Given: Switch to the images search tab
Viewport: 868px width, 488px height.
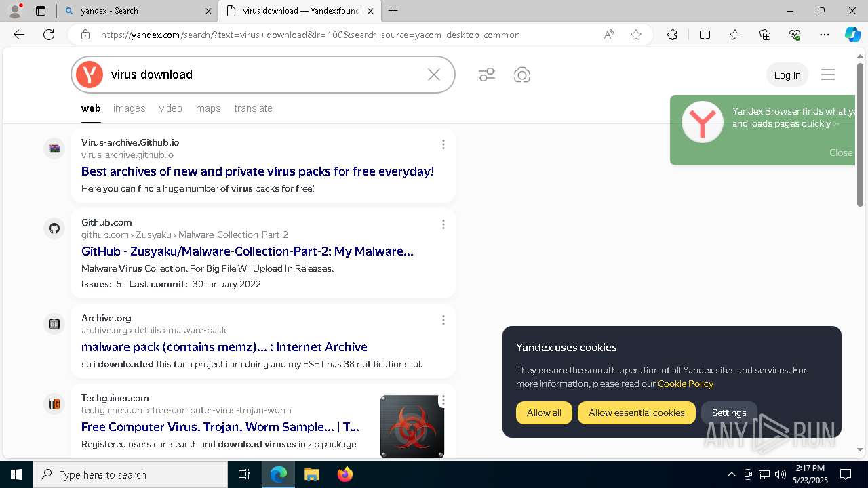Looking at the screenshot, I should 130,108.
